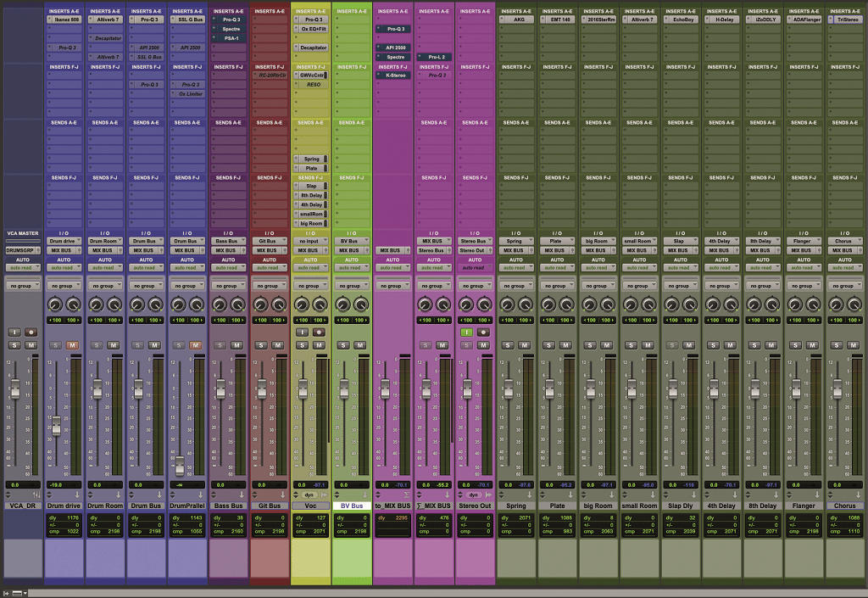Screen dimensions: 868x598
Task: Click track type arrows icon under Spring fader
Action: click(x=502, y=495)
